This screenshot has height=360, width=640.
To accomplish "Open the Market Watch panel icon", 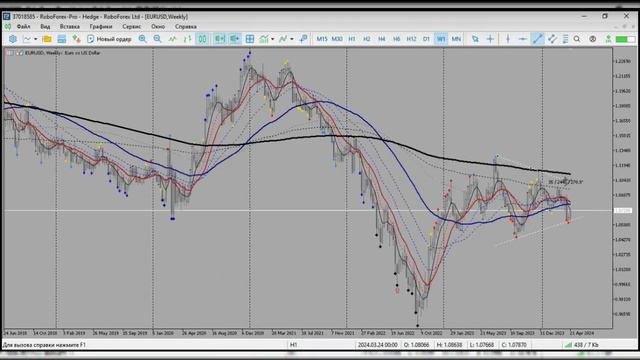I will click(62, 39).
